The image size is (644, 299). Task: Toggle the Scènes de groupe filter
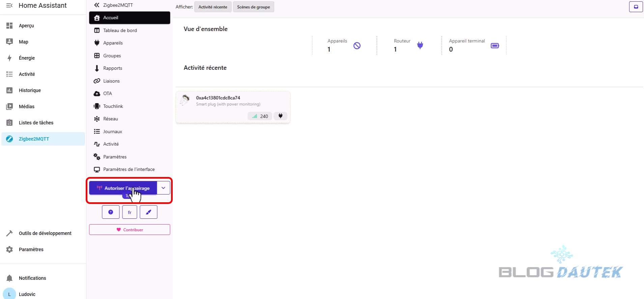coord(253,7)
